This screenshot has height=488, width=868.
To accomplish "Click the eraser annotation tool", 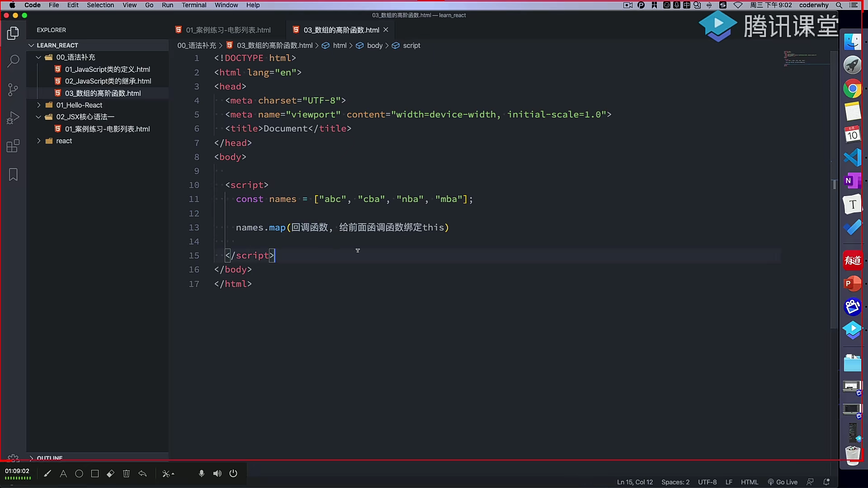I will click(110, 474).
